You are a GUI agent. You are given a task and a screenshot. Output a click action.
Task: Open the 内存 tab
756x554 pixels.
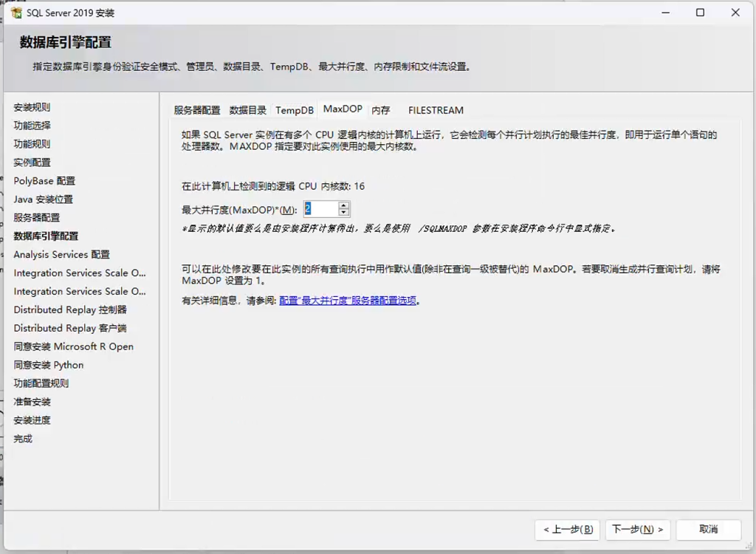381,111
